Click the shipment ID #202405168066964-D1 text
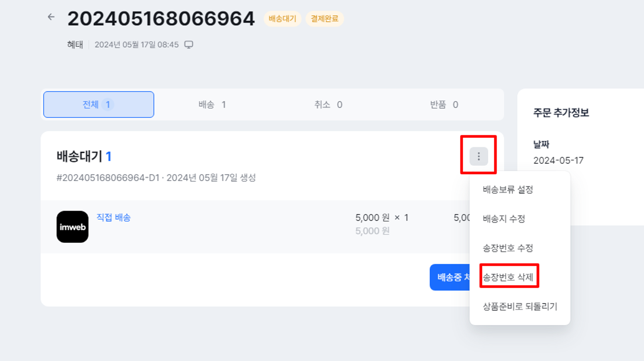Screen dimensions: 644x361 [108, 178]
